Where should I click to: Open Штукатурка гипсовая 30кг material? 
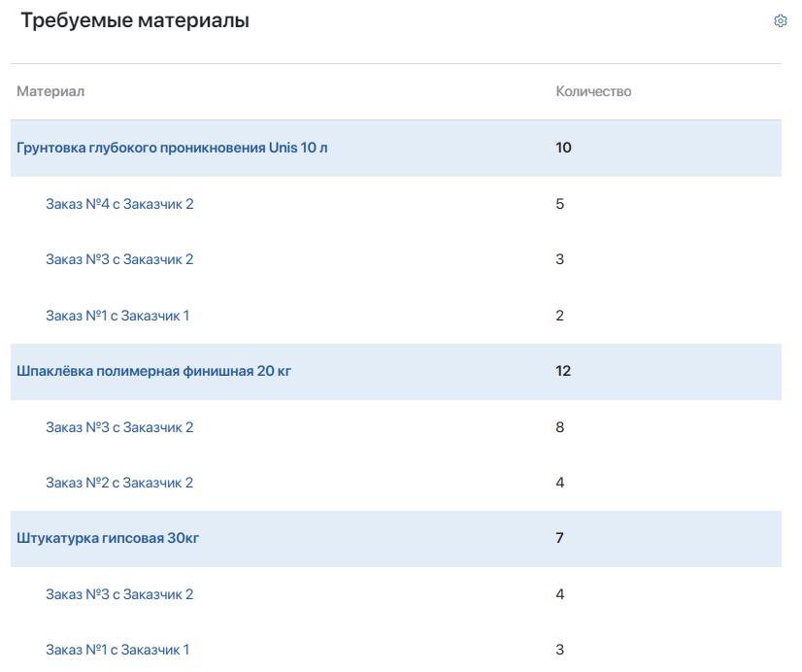coord(108,538)
